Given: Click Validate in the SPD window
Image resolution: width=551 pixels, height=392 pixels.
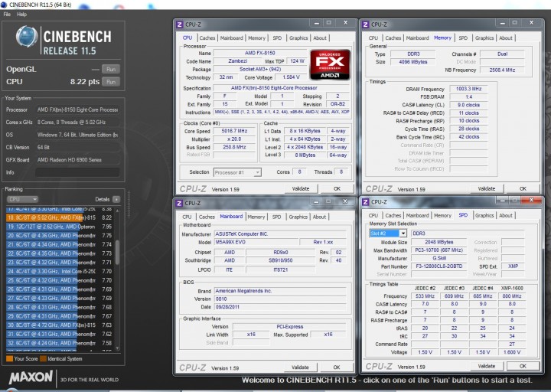Looking at the screenshot, I should point(487,366).
